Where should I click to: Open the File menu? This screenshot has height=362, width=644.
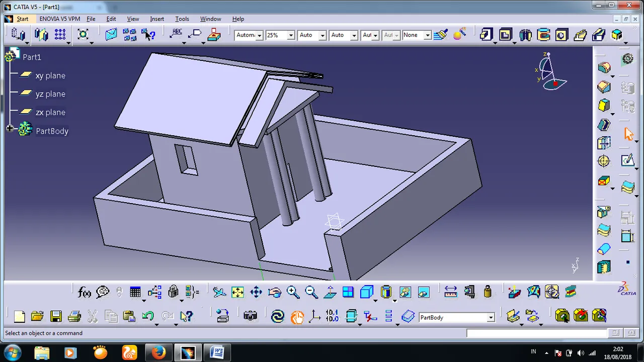(91, 19)
